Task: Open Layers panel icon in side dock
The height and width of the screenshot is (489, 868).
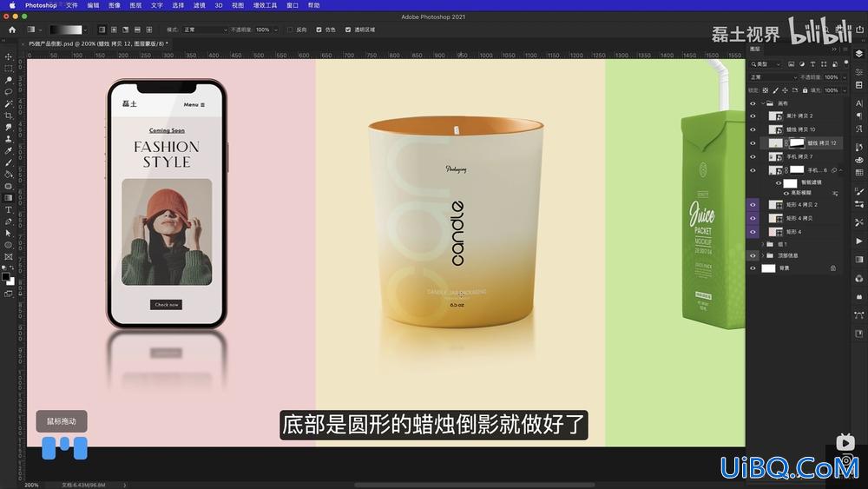Action: [858, 54]
